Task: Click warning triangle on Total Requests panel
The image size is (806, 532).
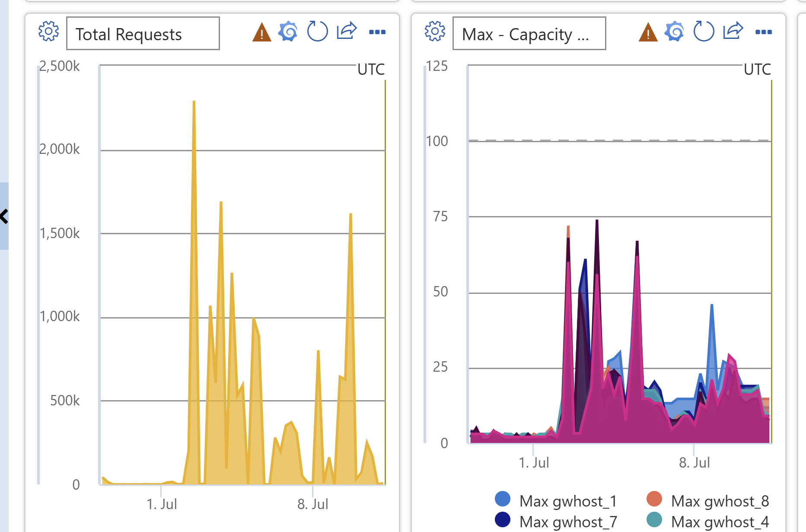Action: (x=262, y=32)
